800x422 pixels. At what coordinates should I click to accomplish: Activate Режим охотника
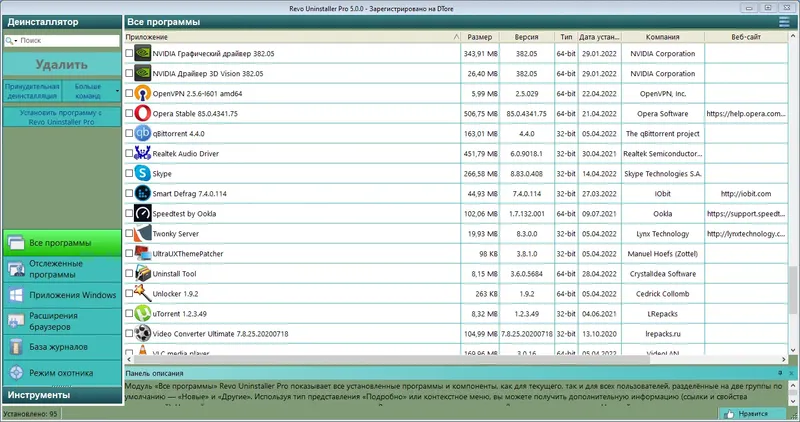coord(62,373)
